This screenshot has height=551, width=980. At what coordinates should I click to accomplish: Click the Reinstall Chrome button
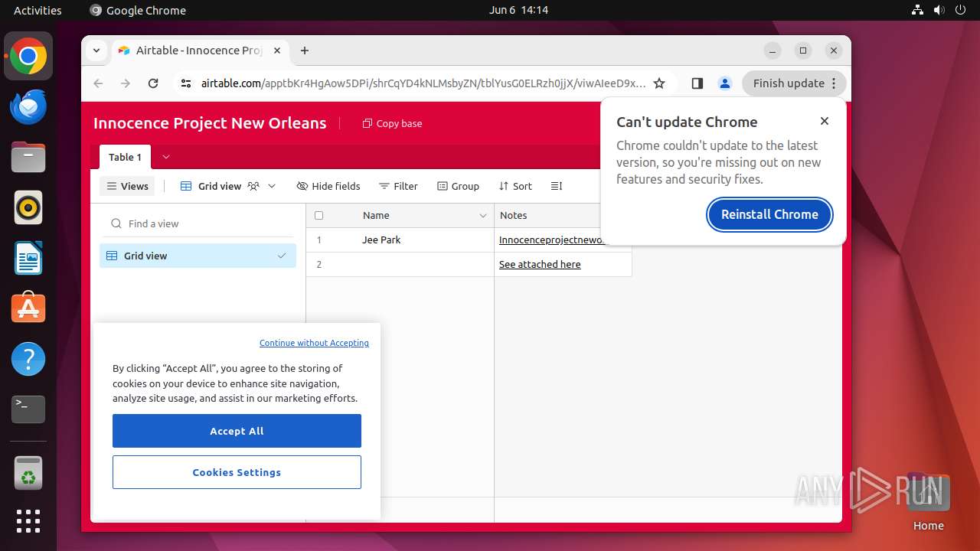point(769,214)
